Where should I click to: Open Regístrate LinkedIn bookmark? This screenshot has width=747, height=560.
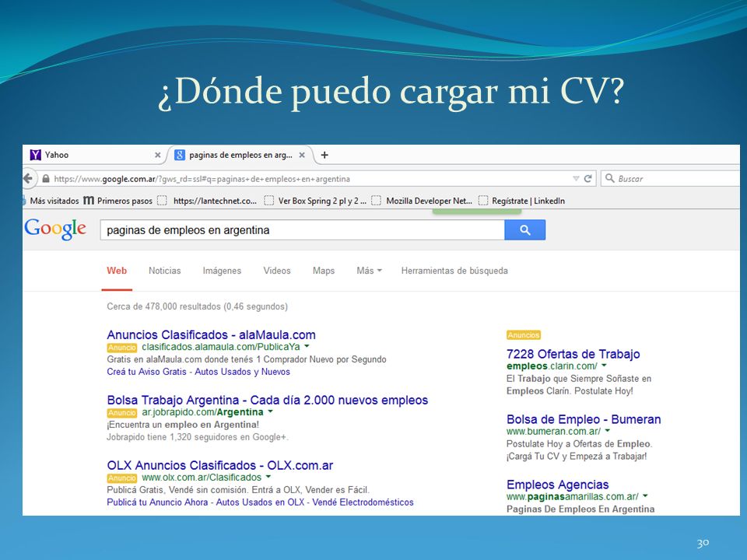522,201
